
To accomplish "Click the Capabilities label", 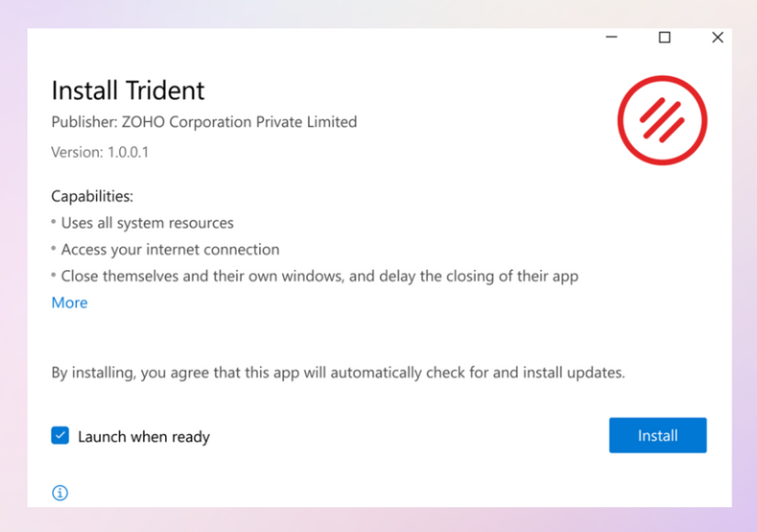I will (93, 196).
